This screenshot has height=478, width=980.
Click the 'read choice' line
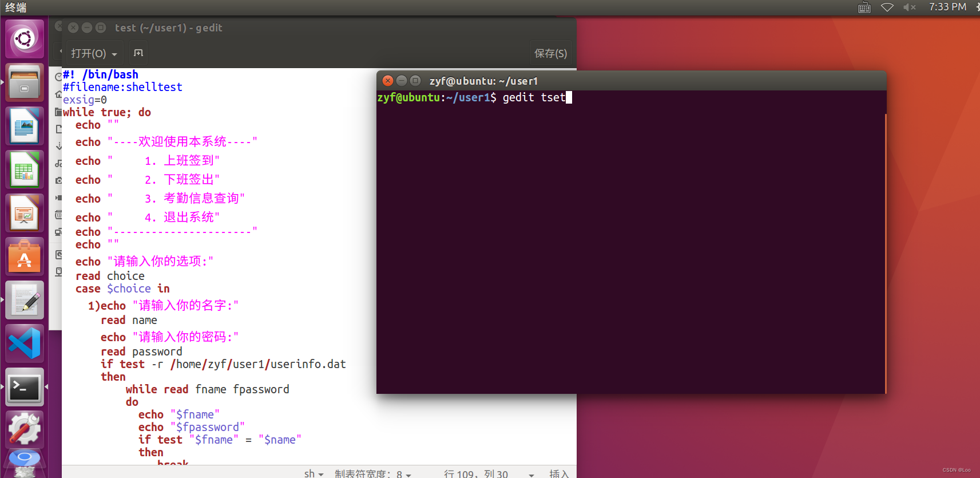(x=110, y=276)
